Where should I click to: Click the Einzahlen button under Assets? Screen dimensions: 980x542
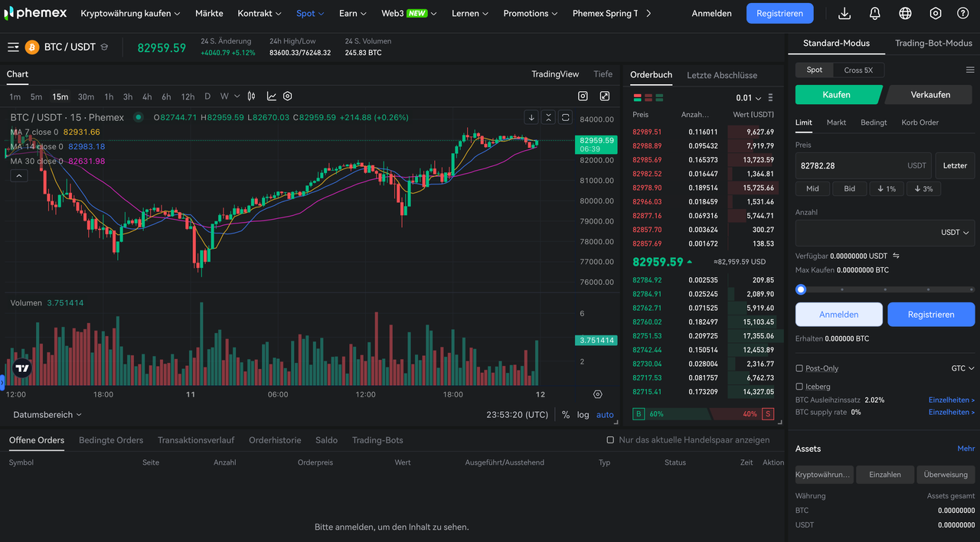tap(885, 475)
